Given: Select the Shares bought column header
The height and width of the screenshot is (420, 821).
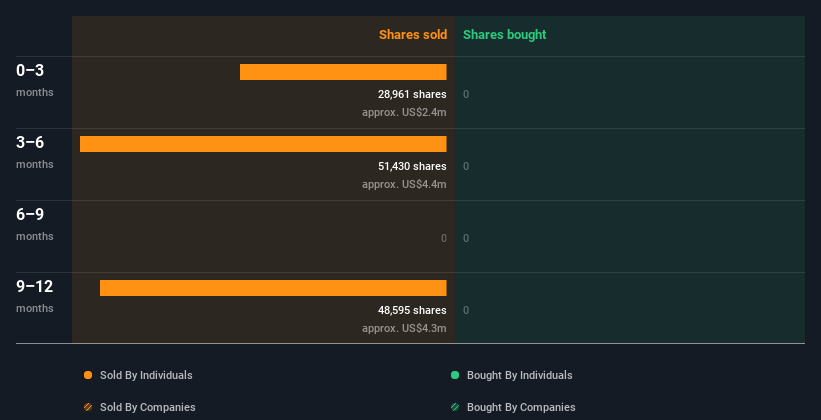Looking at the screenshot, I should [x=505, y=35].
